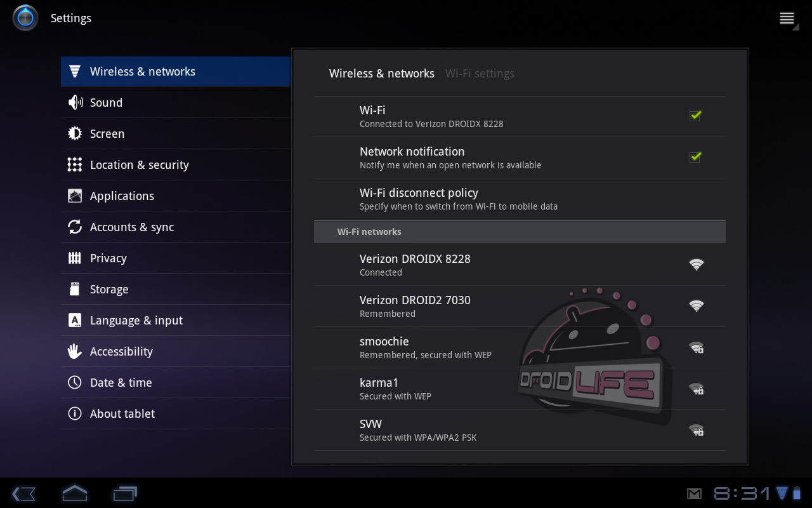Uncheck the Network notification checkbox
Viewport: 812px width, 508px height.
(x=695, y=157)
